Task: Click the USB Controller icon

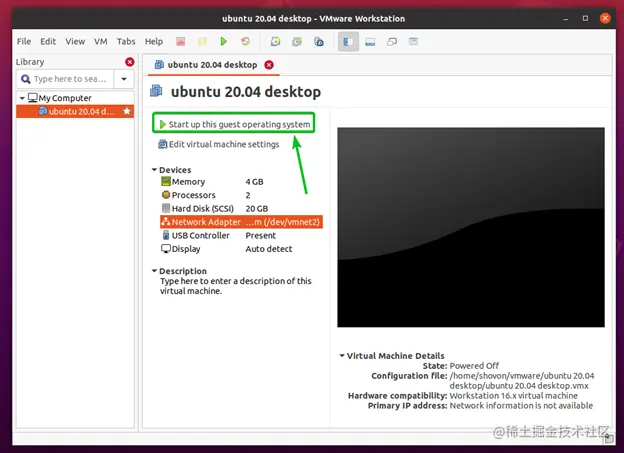Action: (166, 235)
